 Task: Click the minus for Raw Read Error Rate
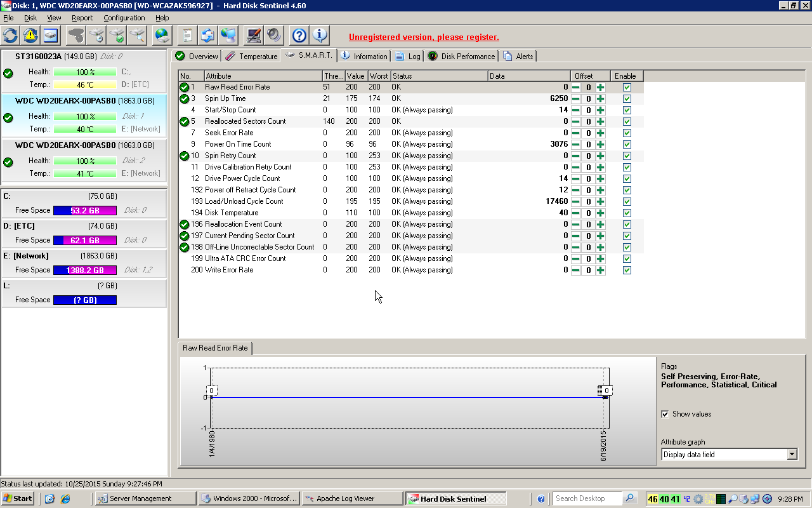click(576, 87)
